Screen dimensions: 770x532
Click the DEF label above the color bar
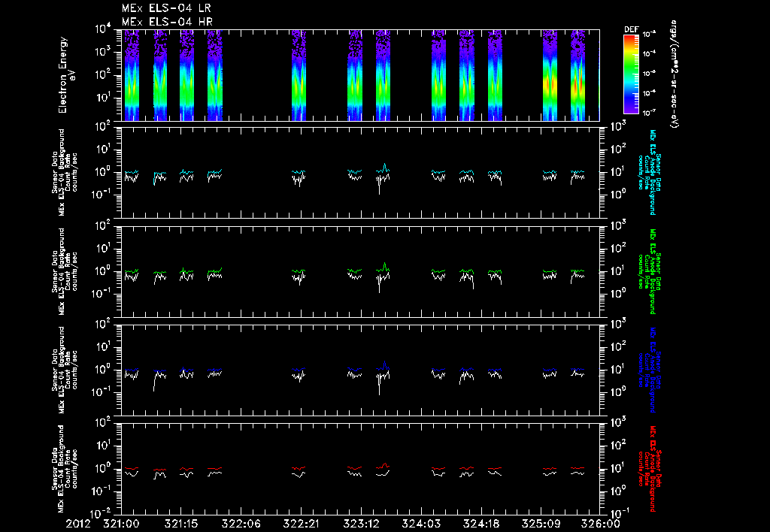631,29
